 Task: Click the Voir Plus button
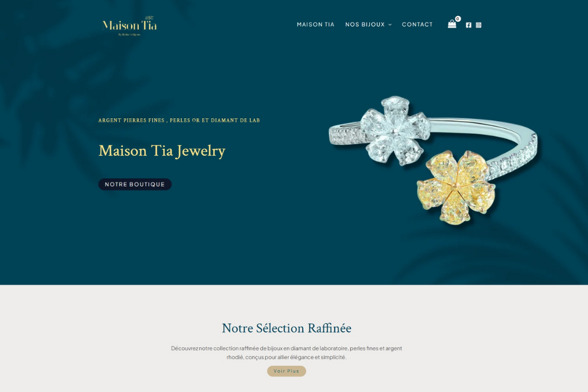[287, 371]
